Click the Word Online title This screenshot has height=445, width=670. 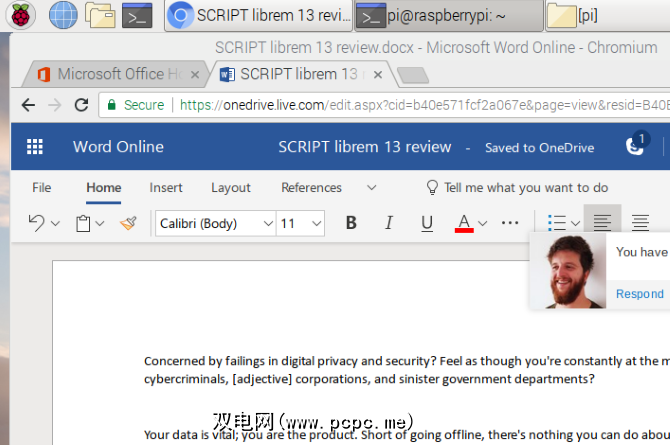pyautogui.click(x=118, y=147)
